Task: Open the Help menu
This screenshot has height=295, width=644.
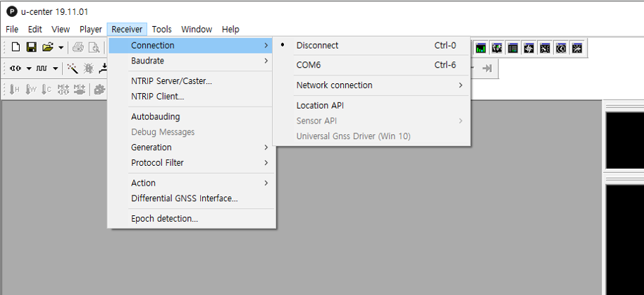Action: pyautogui.click(x=230, y=29)
